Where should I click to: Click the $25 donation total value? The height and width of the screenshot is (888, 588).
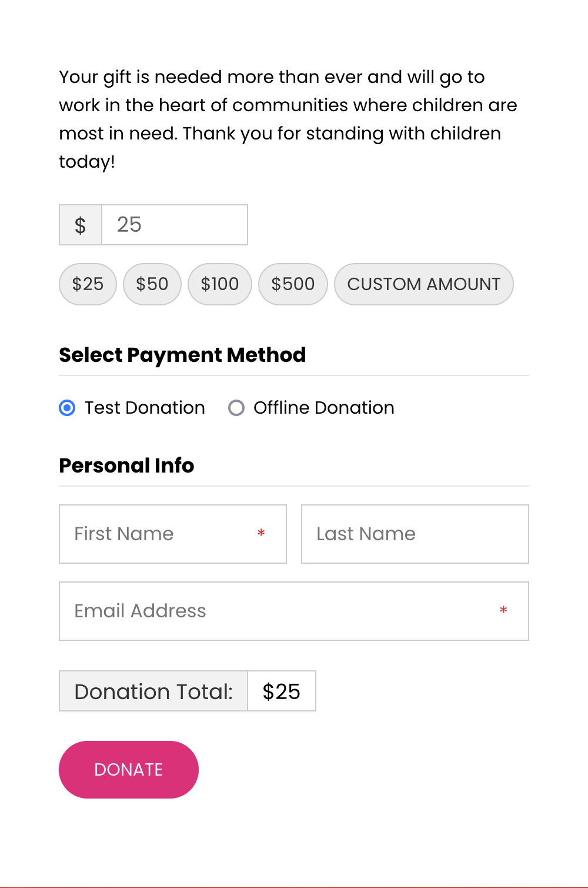pyautogui.click(x=282, y=691)
